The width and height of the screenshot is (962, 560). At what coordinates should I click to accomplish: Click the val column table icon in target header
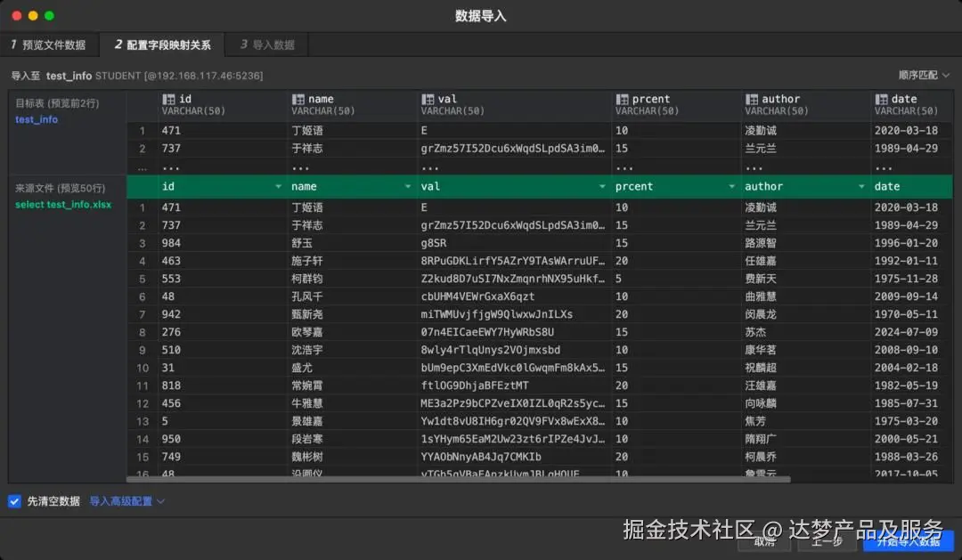[x=428, y=99]
